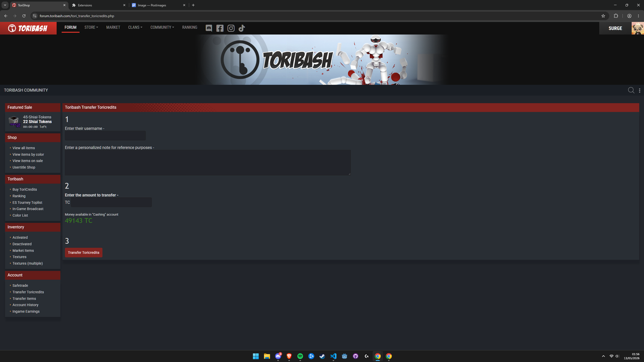Open the Toribash Discord icon link

(209, 28)
